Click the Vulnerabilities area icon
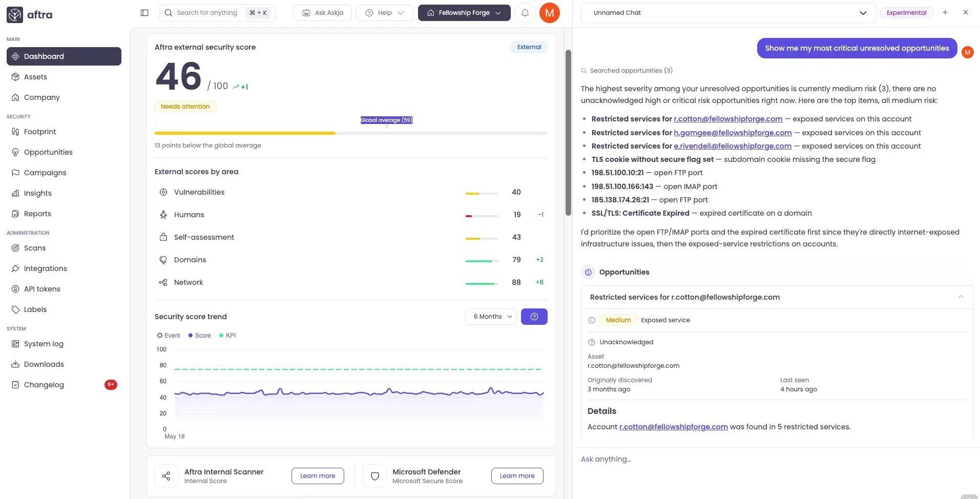This screenshot has width=980, height=499. click(163, 192)
